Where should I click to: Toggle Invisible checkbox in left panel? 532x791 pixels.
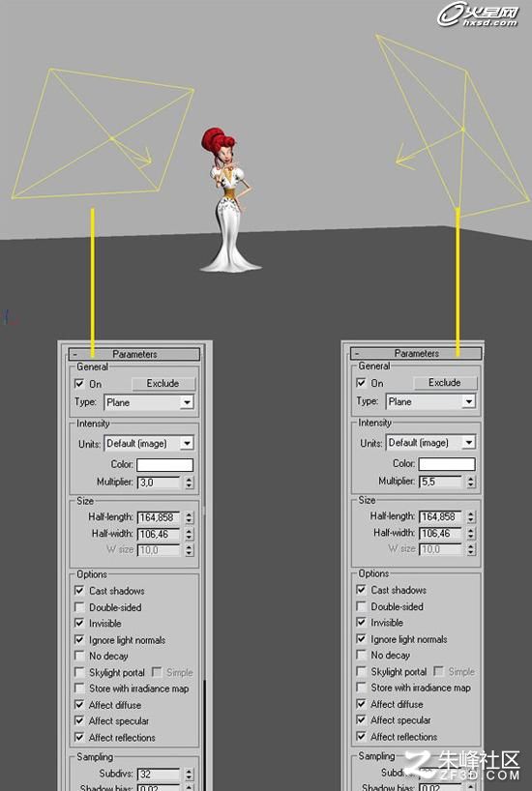(79, 623)
